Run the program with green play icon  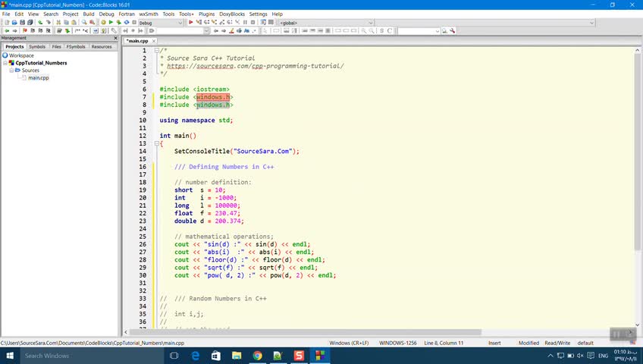(111, 23)
